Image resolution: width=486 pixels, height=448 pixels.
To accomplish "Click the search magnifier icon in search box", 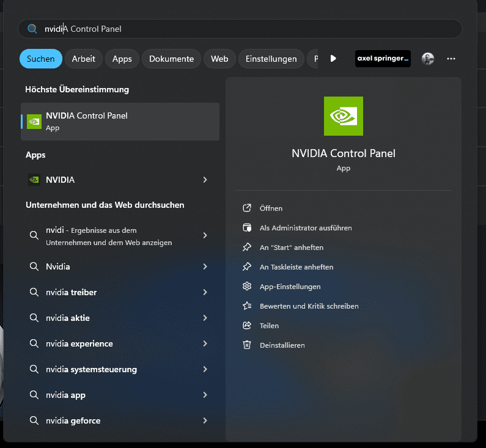I will tap(32, 29).
